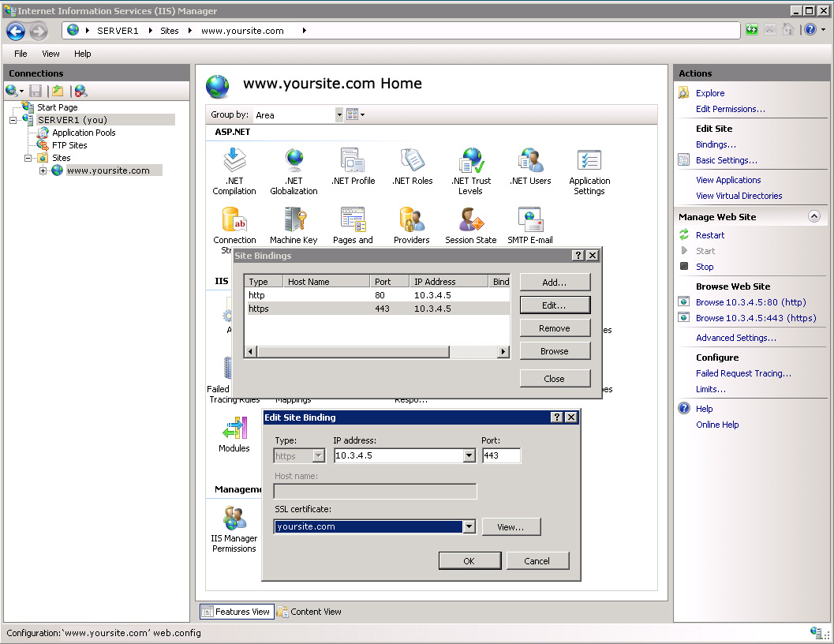Click Edit... button in Site Bindings
834x644 pixels.
[x=555, y=305]
